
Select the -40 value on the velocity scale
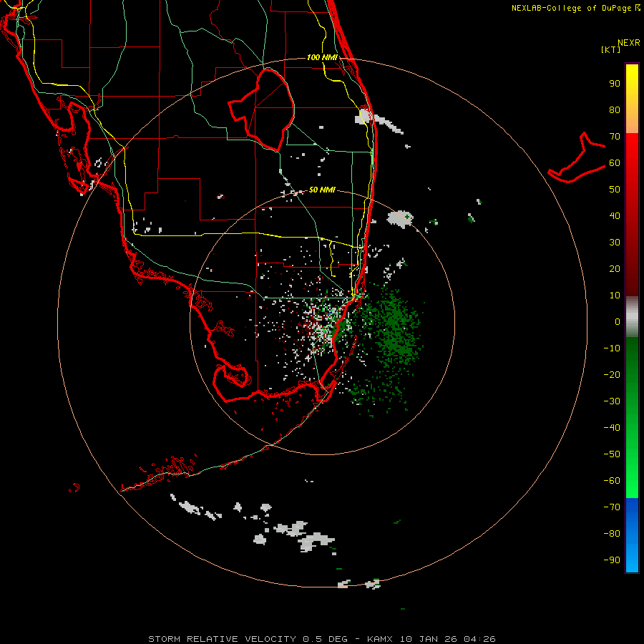612,428
